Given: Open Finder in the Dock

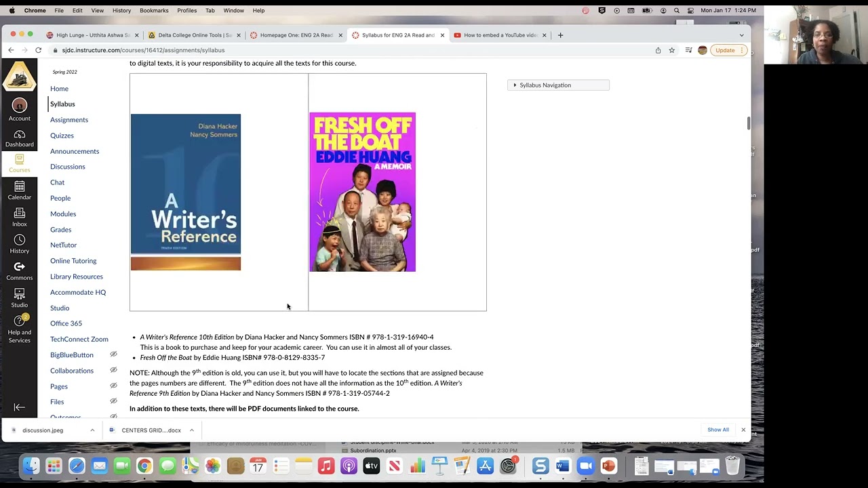Looking at the screenshot, I should point(31,466).
